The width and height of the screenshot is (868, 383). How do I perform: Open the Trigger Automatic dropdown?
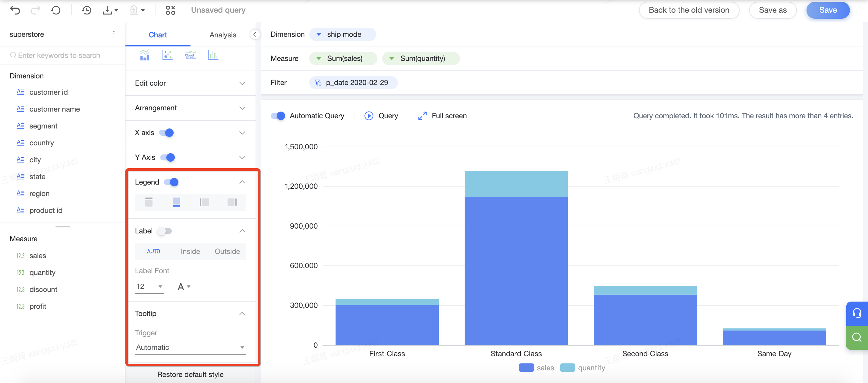point(190,347)
